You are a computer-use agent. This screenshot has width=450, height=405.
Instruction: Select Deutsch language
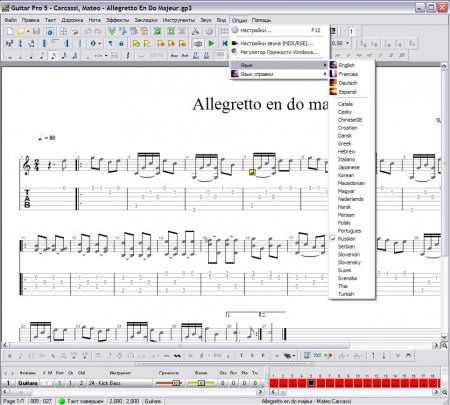coord(352,83)
